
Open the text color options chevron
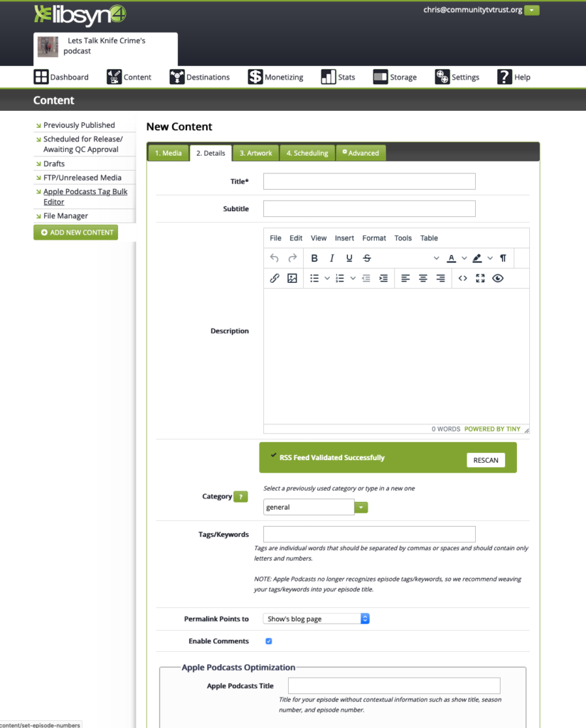pos(464,258)
